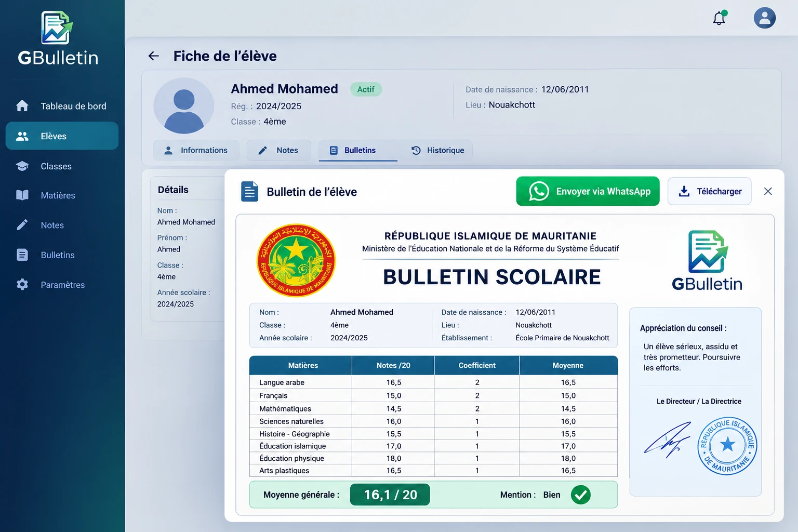Select the Mathématiques subject row

[x=433, y=408]
